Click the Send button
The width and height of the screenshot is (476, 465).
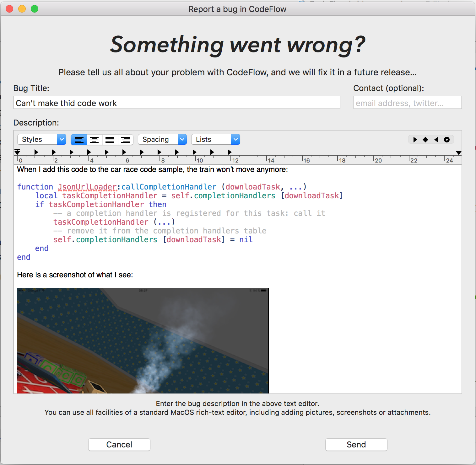(x=356, y=445)
